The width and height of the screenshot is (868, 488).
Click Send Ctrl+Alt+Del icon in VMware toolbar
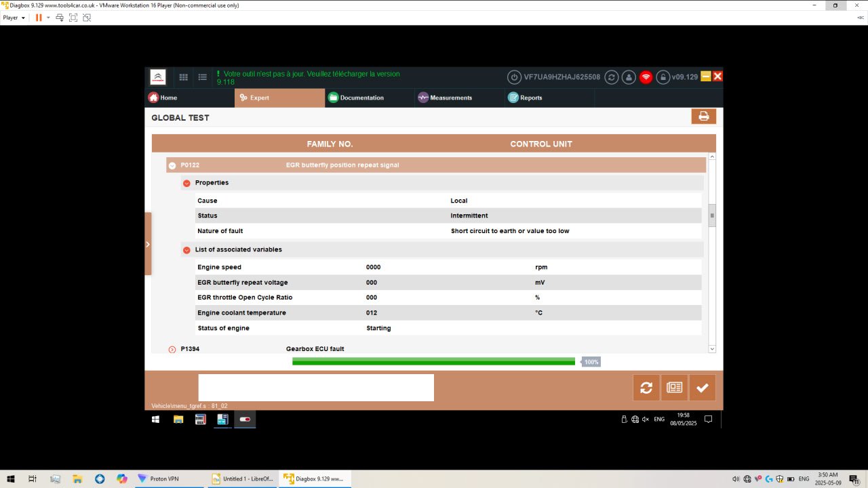point(60,18)
